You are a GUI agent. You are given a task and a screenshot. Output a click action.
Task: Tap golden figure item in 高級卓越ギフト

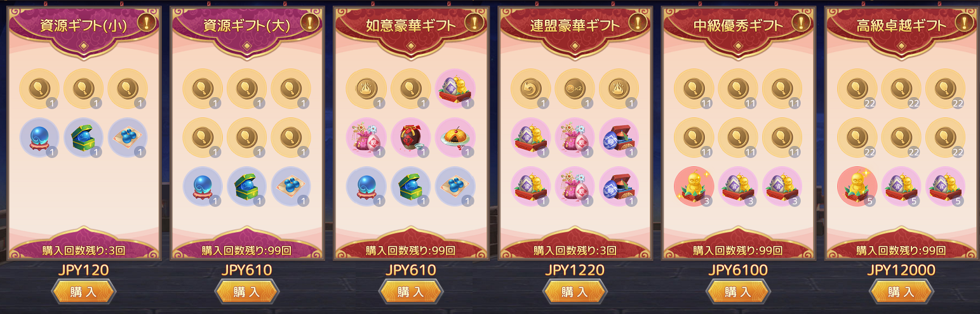(857, 186)
